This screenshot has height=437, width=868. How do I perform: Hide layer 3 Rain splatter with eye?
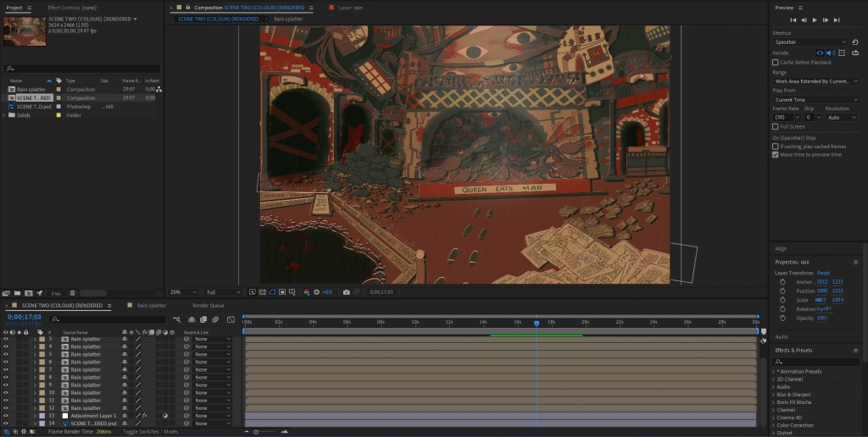[6, 339]
